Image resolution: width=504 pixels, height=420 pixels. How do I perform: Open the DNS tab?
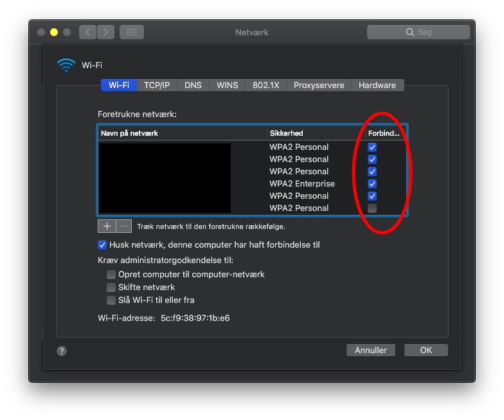[193, 85]
